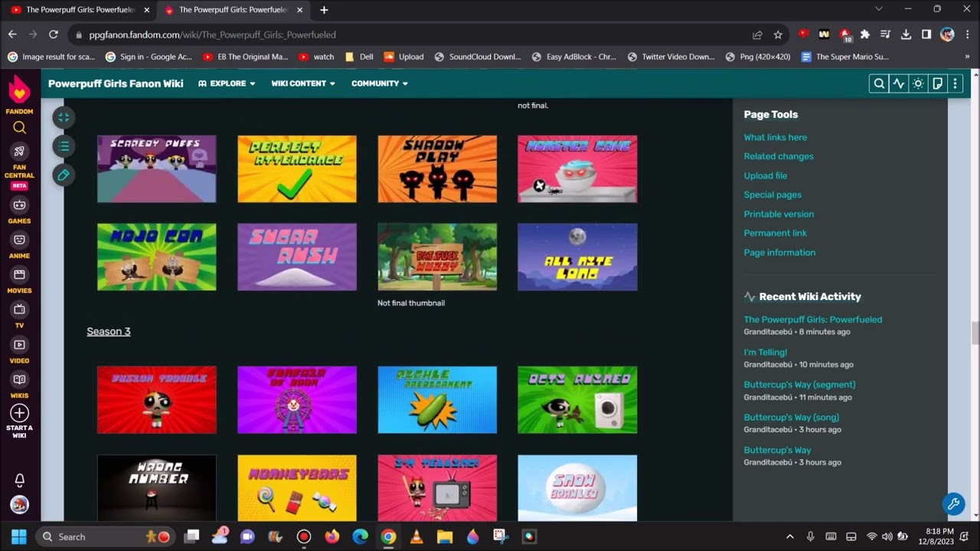Screen dimensions: 980x551
Task: Click the Windows Start button
Action: (19, 536)
